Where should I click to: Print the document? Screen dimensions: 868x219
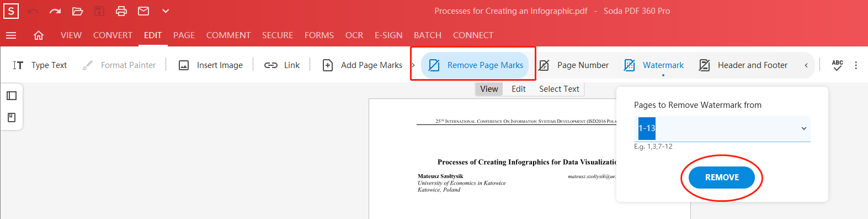coord(121,11)
